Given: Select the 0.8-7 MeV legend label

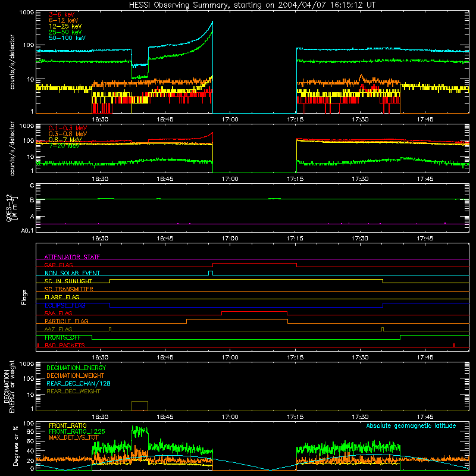Looking at the screenshot, I should [x=65, y=140].
